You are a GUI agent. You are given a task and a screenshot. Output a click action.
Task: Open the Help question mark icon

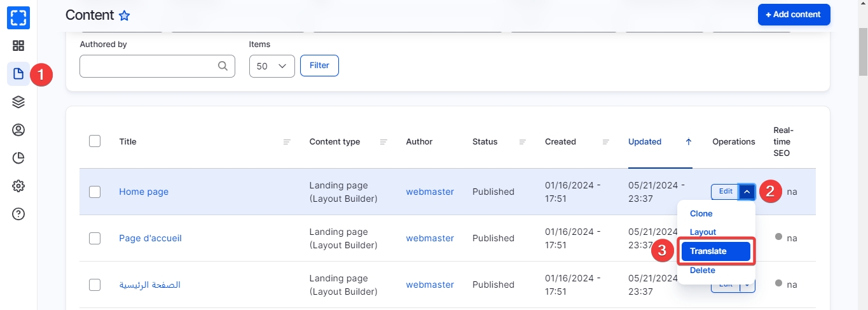(18, 214)
